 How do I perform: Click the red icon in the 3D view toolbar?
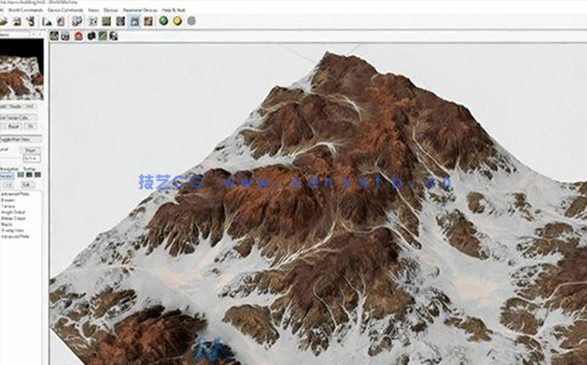coord(78,36)
